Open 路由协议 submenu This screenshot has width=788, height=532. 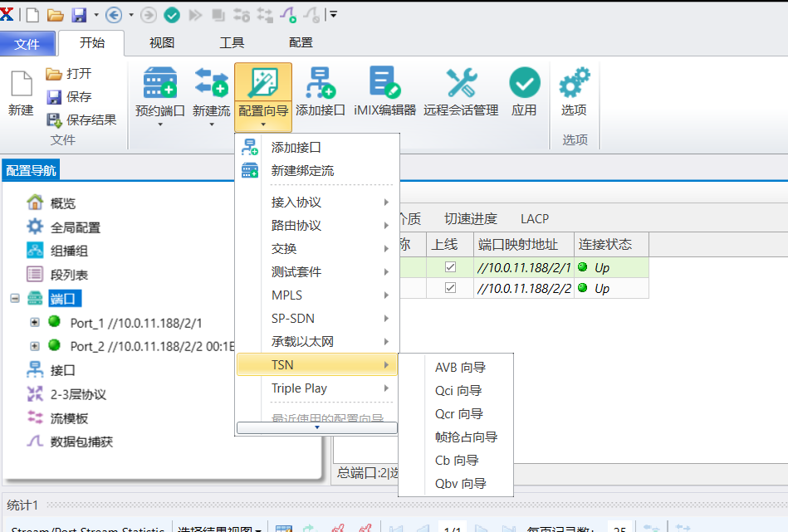point(317,225)
